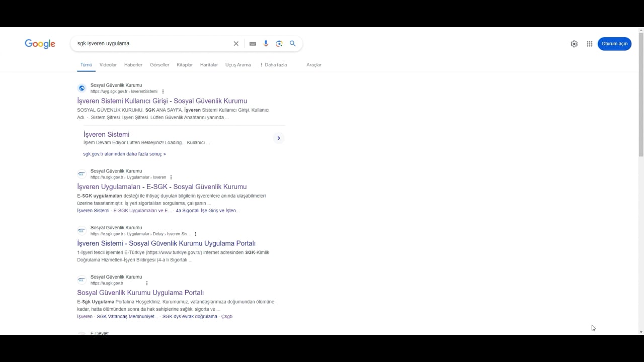Click the Oturum açın button
Viewport: 644px width, 362px height.
point(614,44)
